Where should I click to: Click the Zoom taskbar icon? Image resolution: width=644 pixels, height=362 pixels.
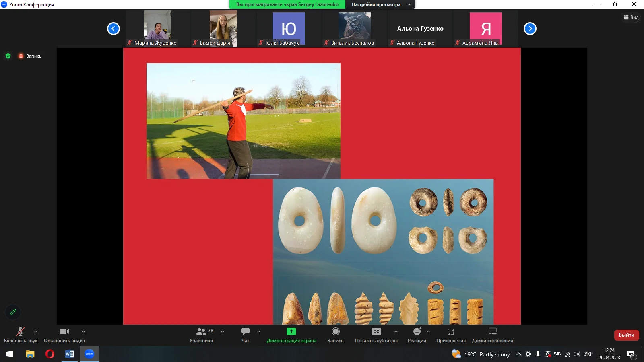(x=89, y=354)
